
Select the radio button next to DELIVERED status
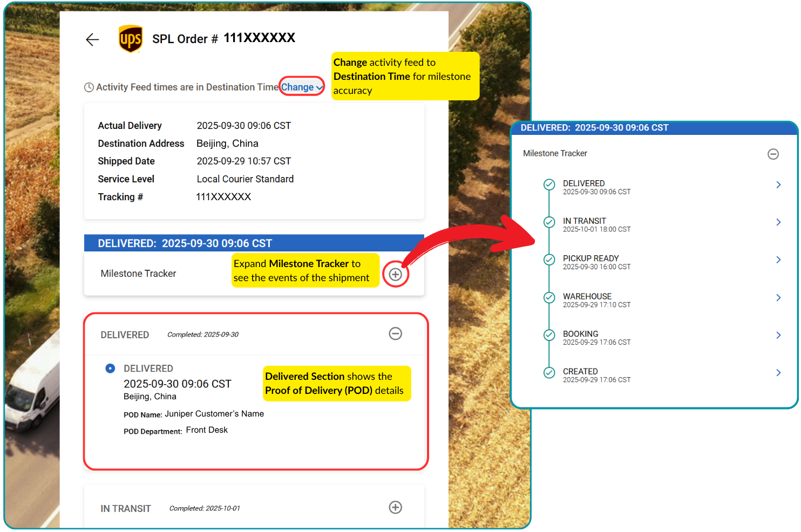[x=110, y=368]
